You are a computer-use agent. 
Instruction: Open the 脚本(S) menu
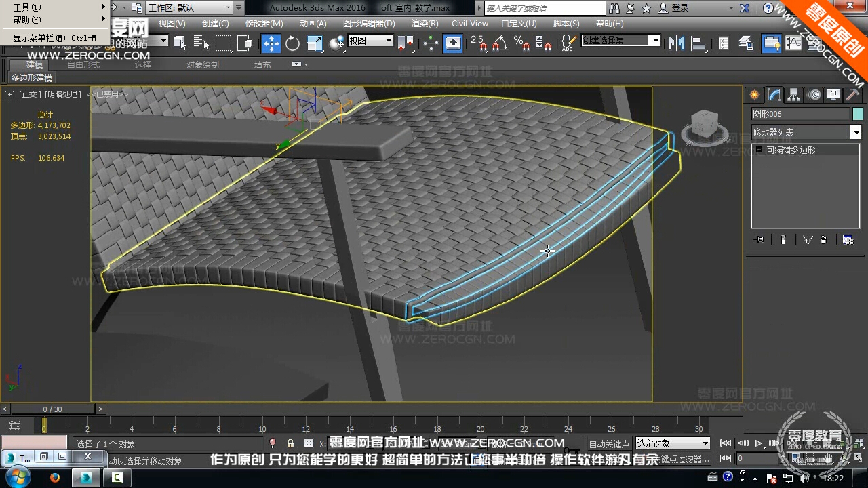[566, 23]
